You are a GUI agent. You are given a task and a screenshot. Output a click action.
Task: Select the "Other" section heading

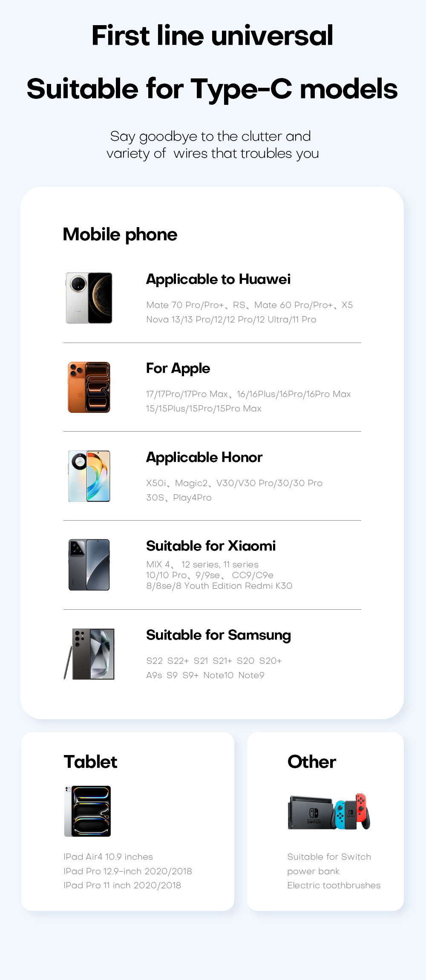(x=312, y=762)
